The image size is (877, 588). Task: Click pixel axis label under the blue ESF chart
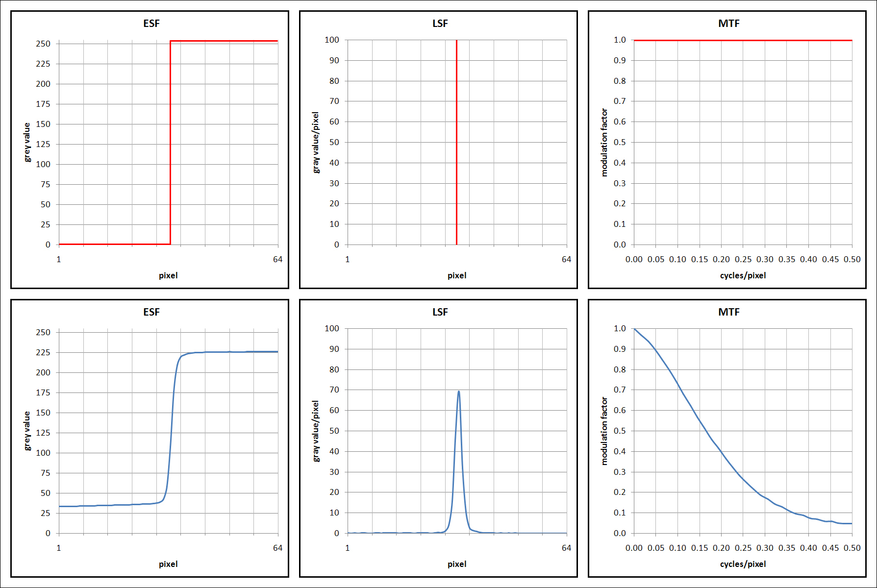(168, 564)
